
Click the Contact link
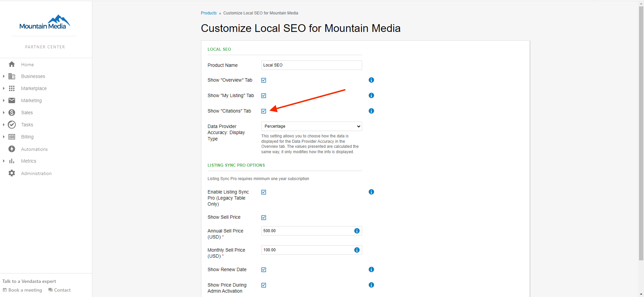59,290
